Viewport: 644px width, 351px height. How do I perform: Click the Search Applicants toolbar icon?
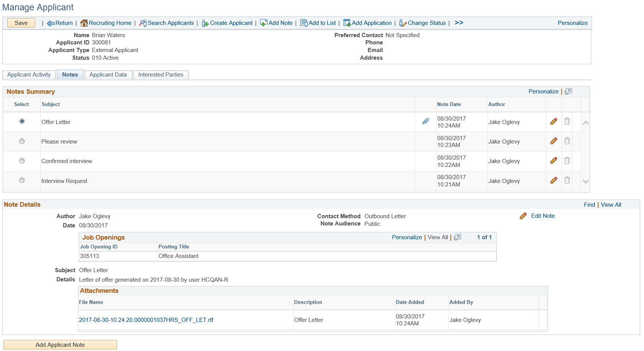143,23
